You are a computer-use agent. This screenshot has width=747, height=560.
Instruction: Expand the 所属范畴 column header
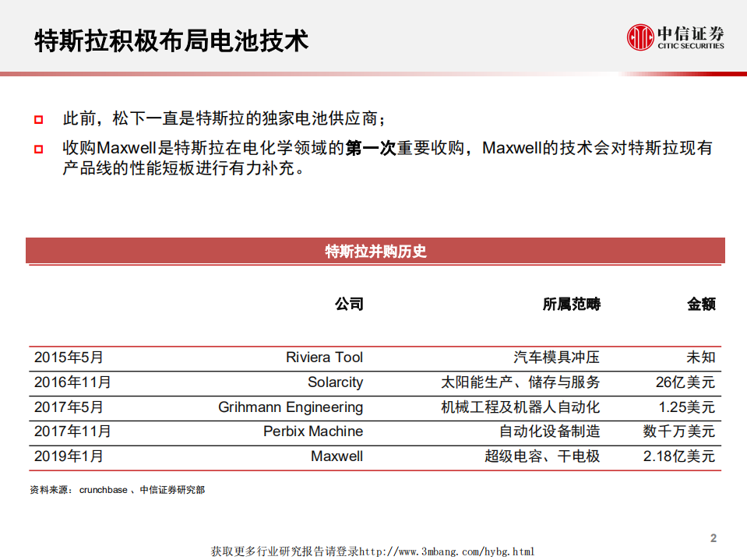pos(573,304)
